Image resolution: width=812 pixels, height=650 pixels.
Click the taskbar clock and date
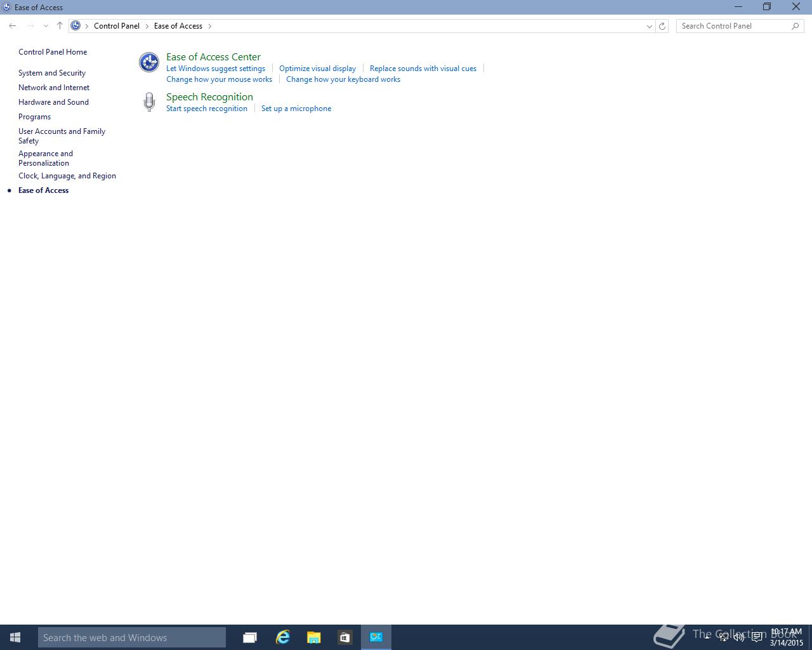[x=787, y=637]
